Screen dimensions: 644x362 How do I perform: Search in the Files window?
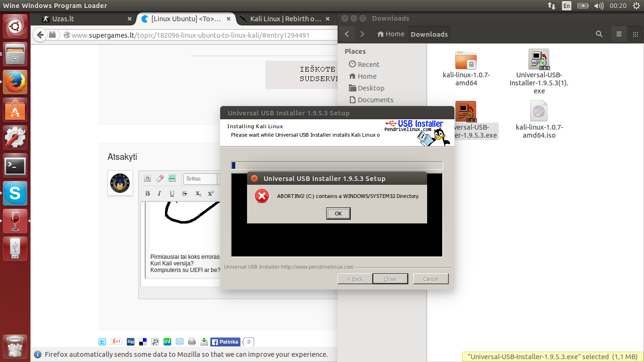[x=599, y=34]
